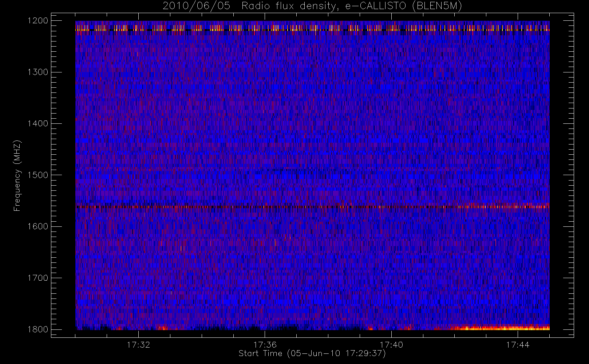589x364 pixels.
Task: Click the 17:32 time tick label
Action: point(138,345)
